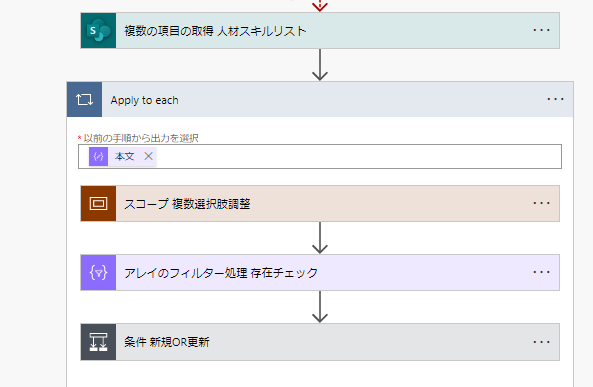Open the ellipsis menu for 条件 新規OR更新
This screenshot has width=593, height=387.
tap(541, 342)
